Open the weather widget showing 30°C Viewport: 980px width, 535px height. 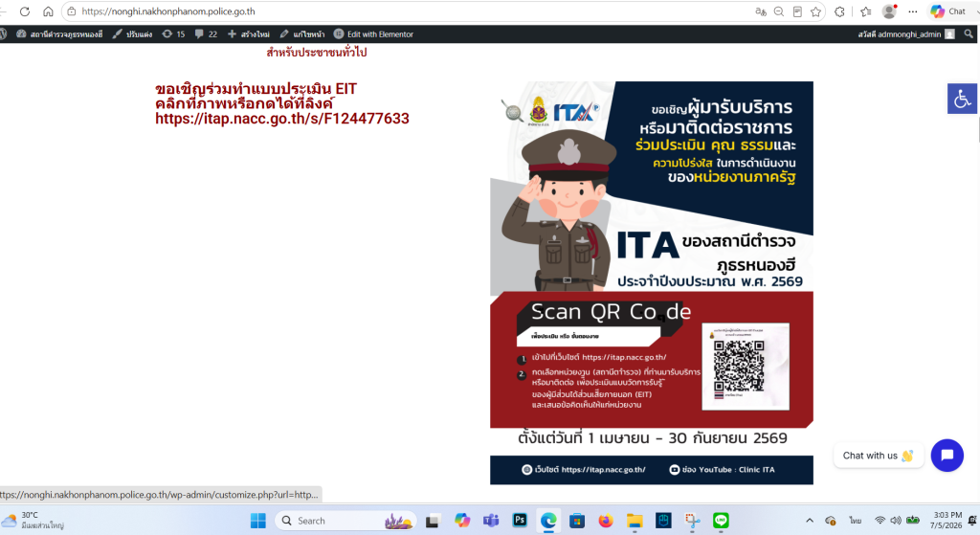[x=33, y=520]
